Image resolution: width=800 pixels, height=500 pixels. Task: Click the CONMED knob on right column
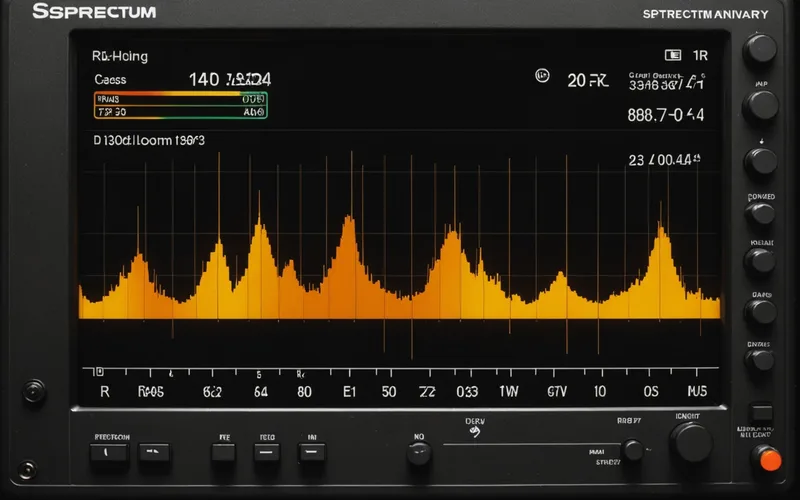(760, 214)
